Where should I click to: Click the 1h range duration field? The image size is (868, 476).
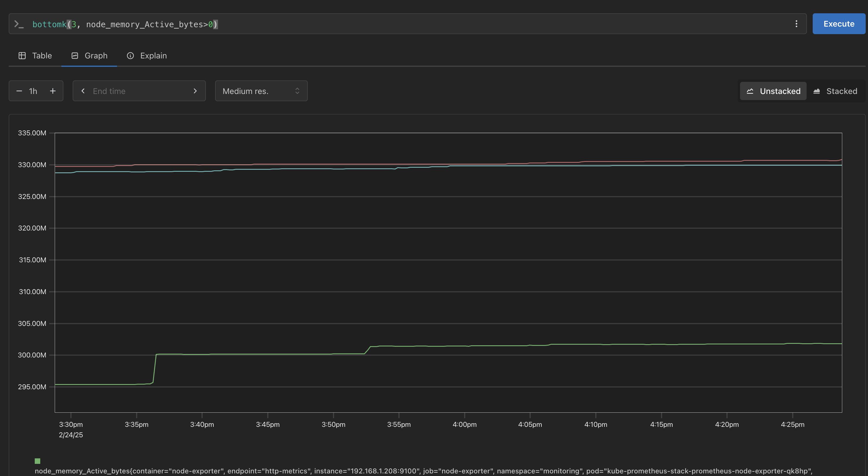(x=33, y=91)
